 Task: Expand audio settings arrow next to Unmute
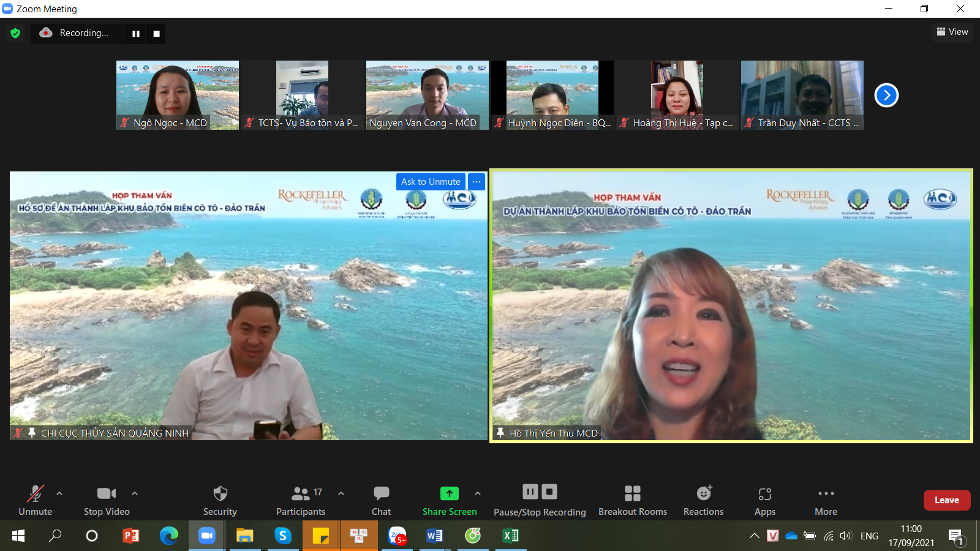[x=59, y=493]
